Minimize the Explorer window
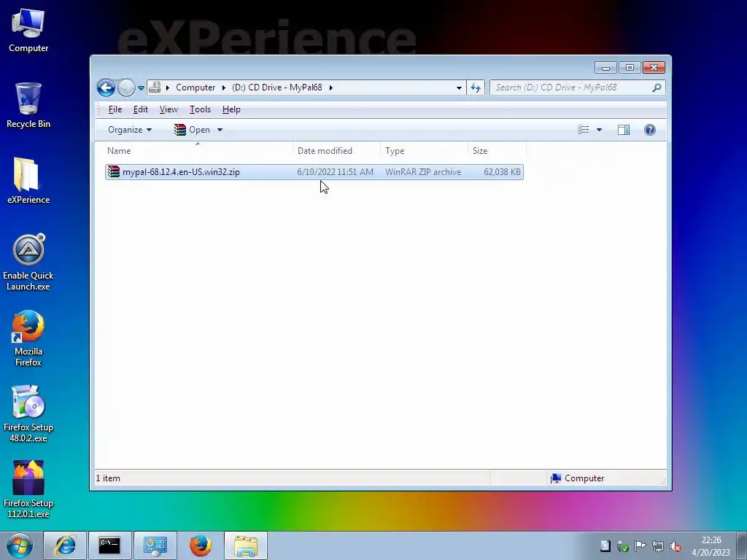 (x=605, y=68)
